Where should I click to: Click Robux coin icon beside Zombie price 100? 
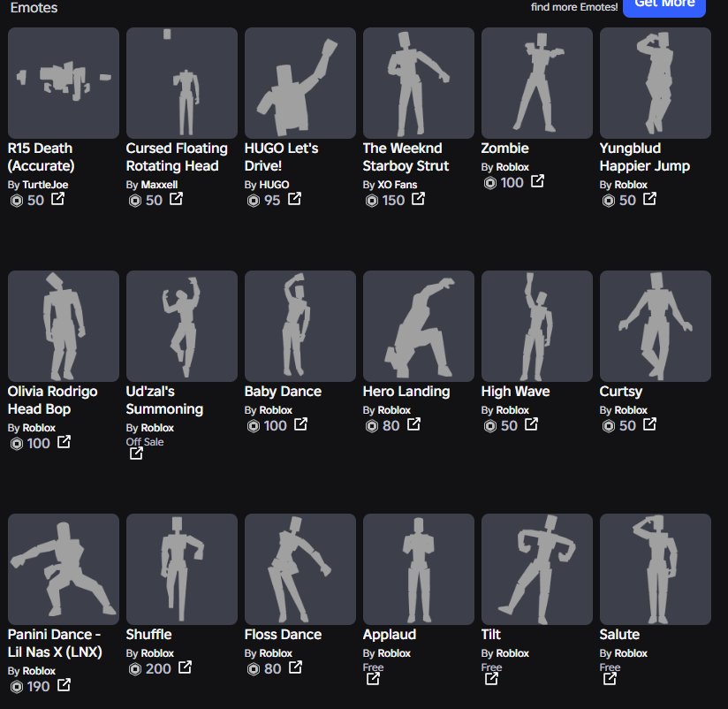[490, 183]
